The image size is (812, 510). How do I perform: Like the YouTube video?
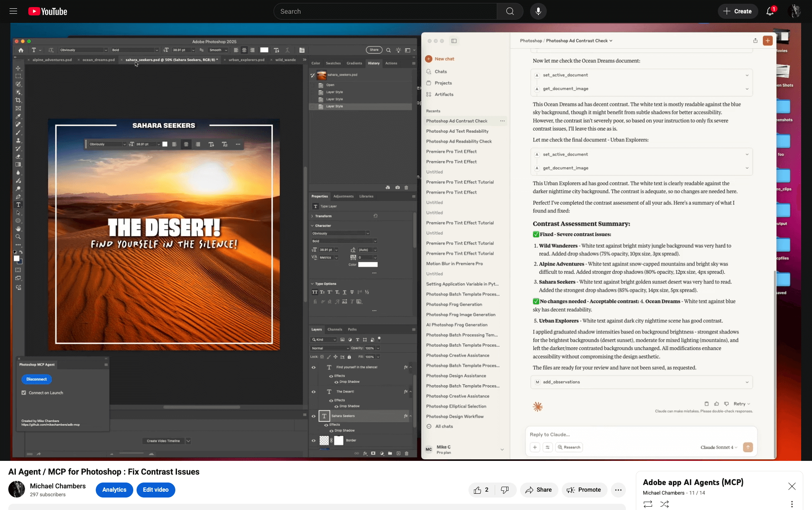(x=481, y=490)
